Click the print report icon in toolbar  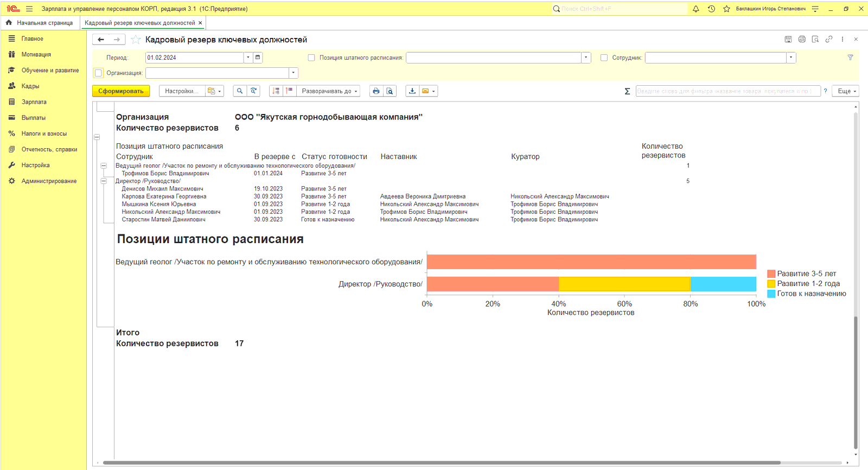[x=376, y=91]
